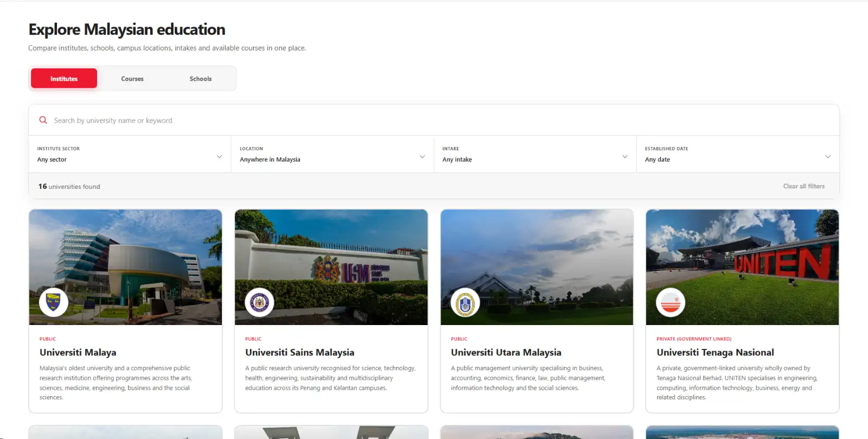The width and height of the screenshot is (868, 439).
Task: Click the '16 universities found' count
Action: (69, 186)
